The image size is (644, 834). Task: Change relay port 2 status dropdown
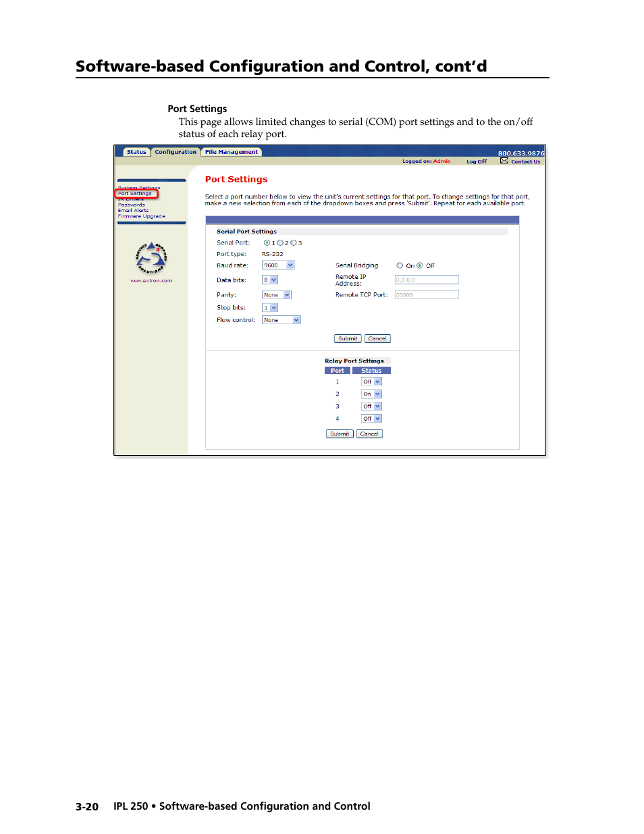click(371, 394)
